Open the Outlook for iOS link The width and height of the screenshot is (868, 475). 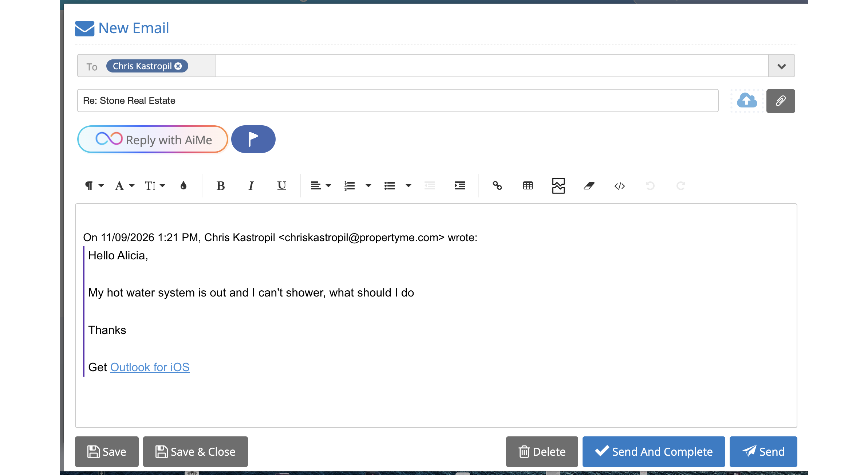click(x=150, y=367)
